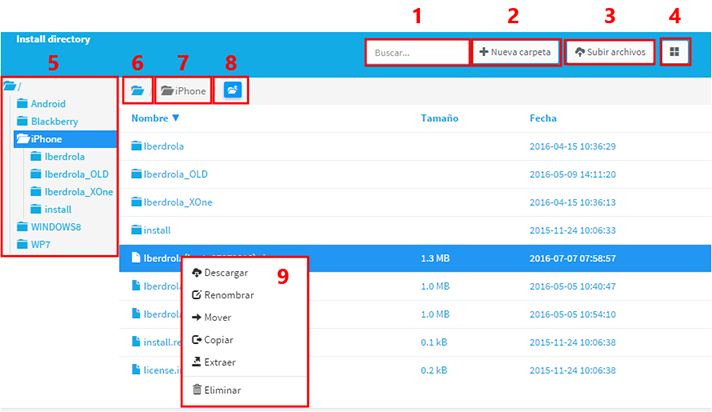Image resolution: width=712 pixels, height=412 pixels.
Task: Click file icon of license row
Action: coord(136,369)
